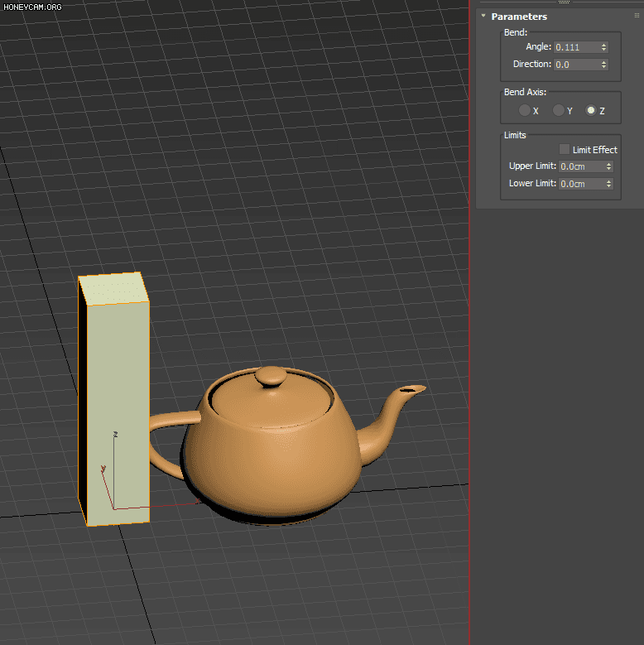
Task: Click the Lower Limit value field
Action: (x=581, y=184)
